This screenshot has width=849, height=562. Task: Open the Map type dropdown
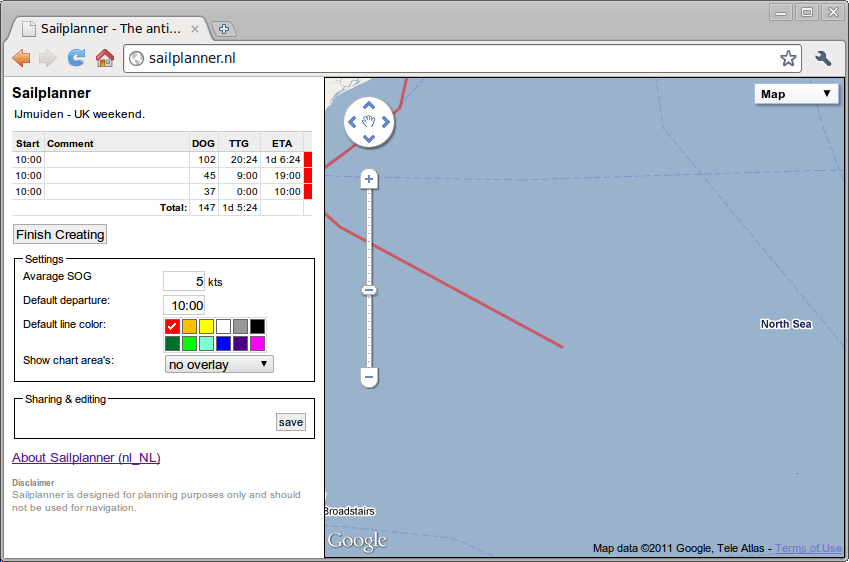point(796,94)
